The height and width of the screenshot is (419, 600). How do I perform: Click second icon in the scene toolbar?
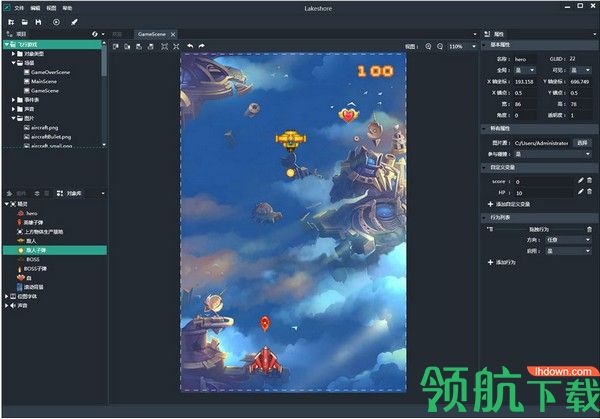coord(127,46)
